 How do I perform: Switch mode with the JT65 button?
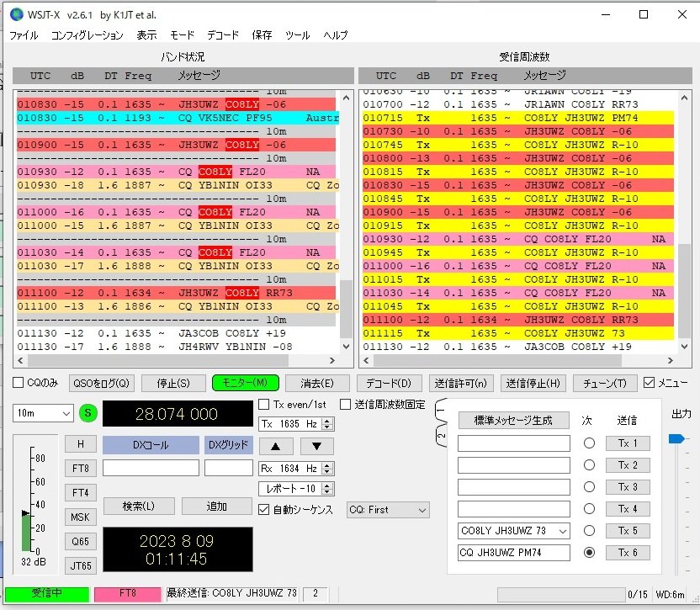point(81,565)
